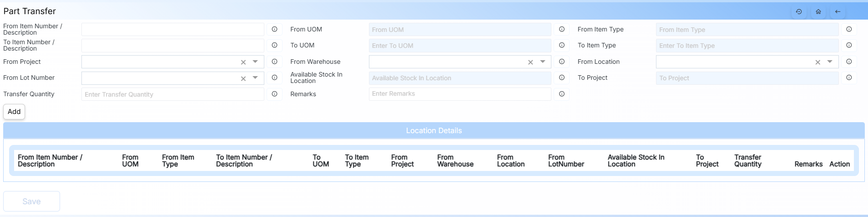Go to home via header icon
The width and height of the screenshot is (868, 217).
[x=818, y=12]
